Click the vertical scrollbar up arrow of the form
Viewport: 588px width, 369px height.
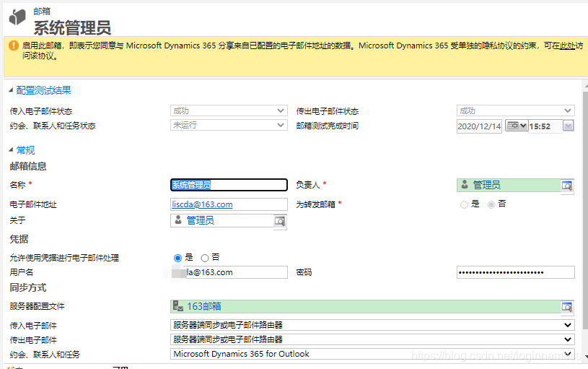coord(586,87)
